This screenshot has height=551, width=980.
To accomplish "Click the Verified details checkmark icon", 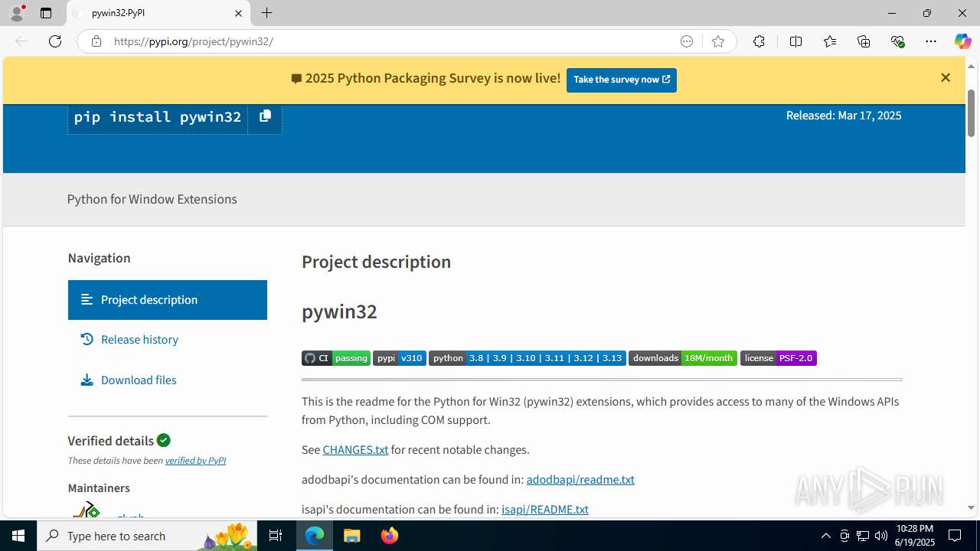I will [164, 440].
